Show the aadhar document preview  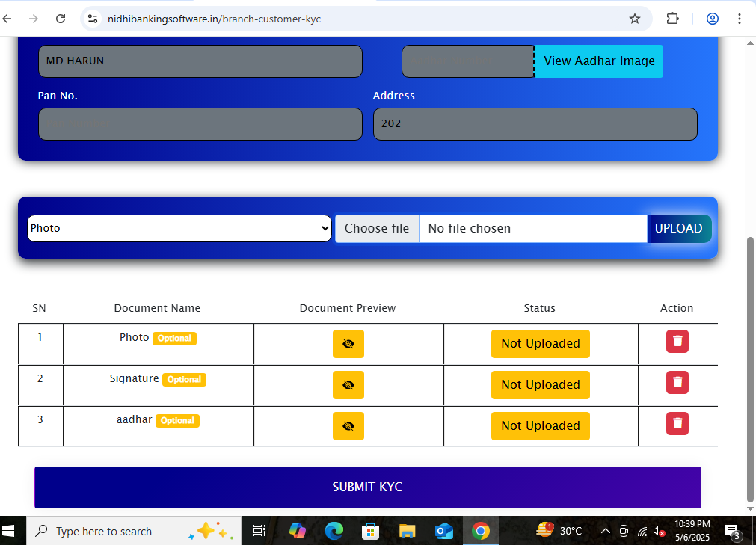[x=348, y=426]
